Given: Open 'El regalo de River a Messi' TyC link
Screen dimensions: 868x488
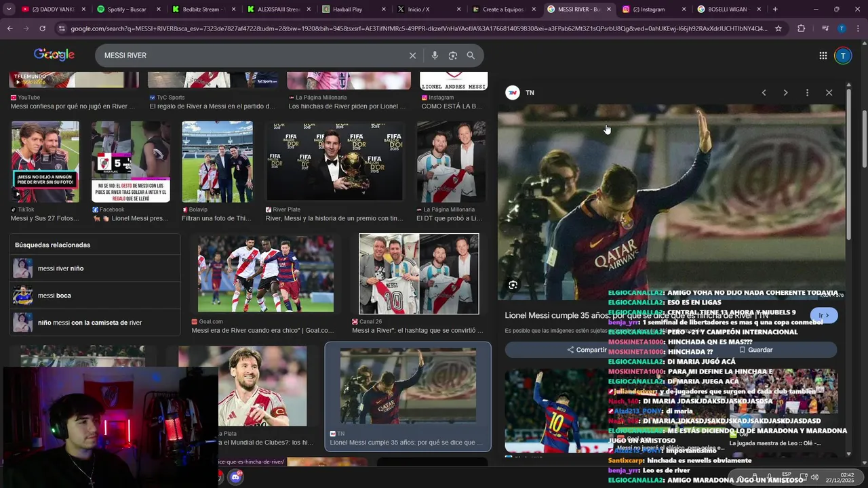Looking at the screenshot, I should pyautogui.click(x=212, y=106).
